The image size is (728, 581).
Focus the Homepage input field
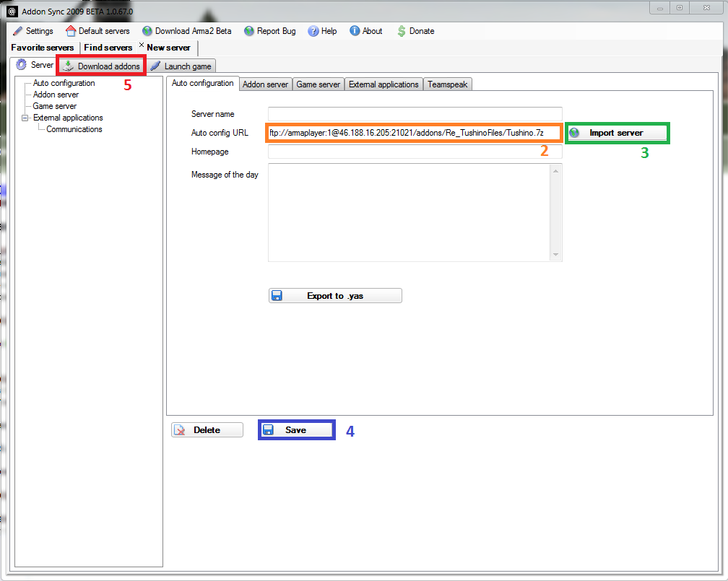coord(415,152)
